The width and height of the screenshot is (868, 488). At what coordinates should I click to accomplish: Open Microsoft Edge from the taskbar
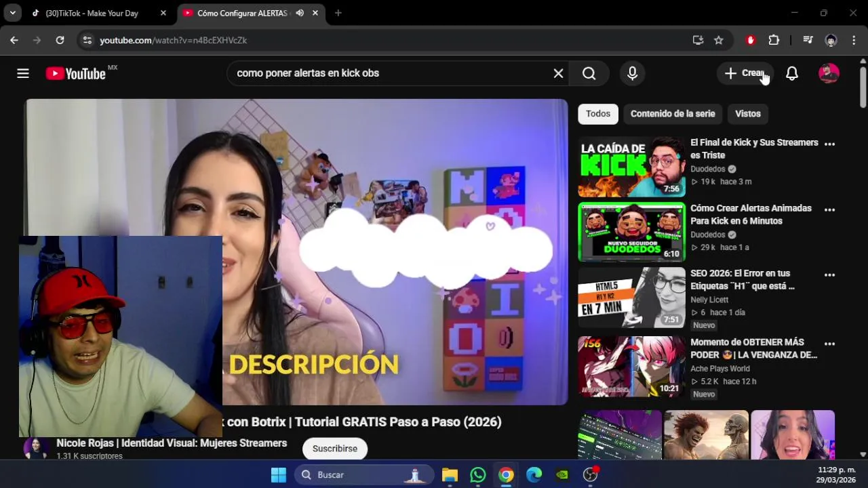[x=534, y=474]
